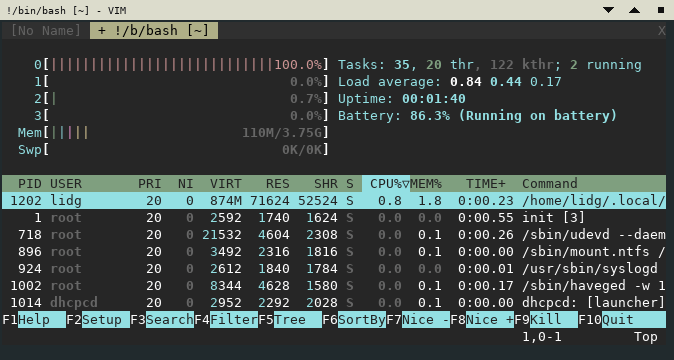Open the F6 SortBy menu

coord(354,320)
